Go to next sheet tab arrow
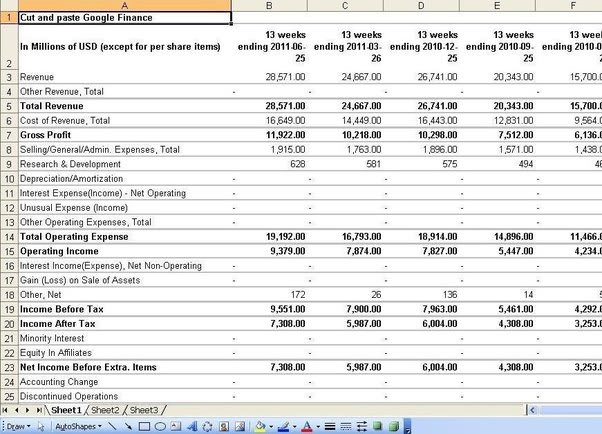This screenshot has width=602, height=434. pyautogui.click(x=27, y=410)
